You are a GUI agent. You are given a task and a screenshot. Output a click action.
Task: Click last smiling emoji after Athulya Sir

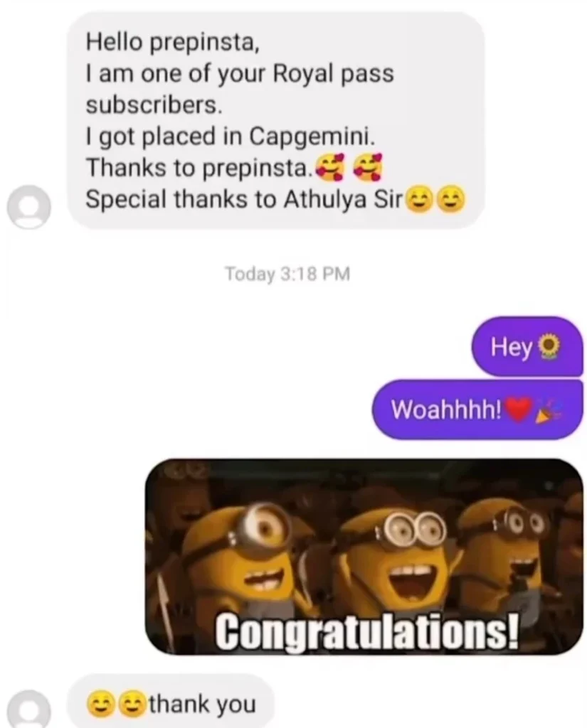pos(451,200)
